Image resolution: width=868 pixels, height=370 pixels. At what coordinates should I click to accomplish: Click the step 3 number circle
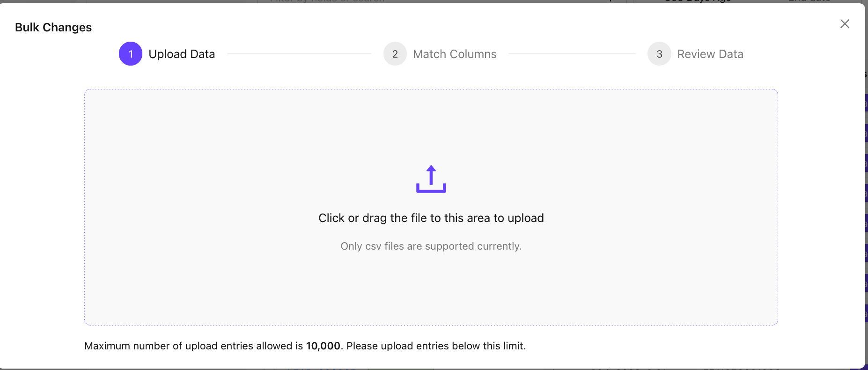point(659,54)
